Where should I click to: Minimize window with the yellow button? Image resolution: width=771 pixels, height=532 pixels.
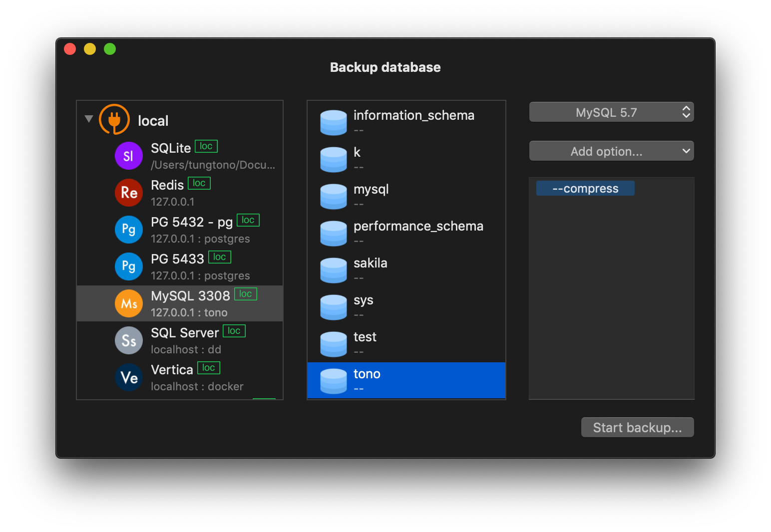[90, 49]
